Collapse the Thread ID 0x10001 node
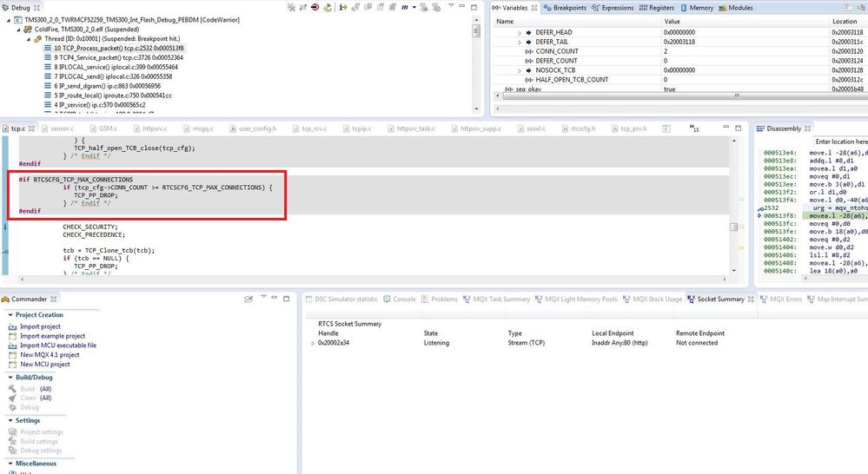Image resolution: width=868 pixels, height=474 pixels. 29,39
